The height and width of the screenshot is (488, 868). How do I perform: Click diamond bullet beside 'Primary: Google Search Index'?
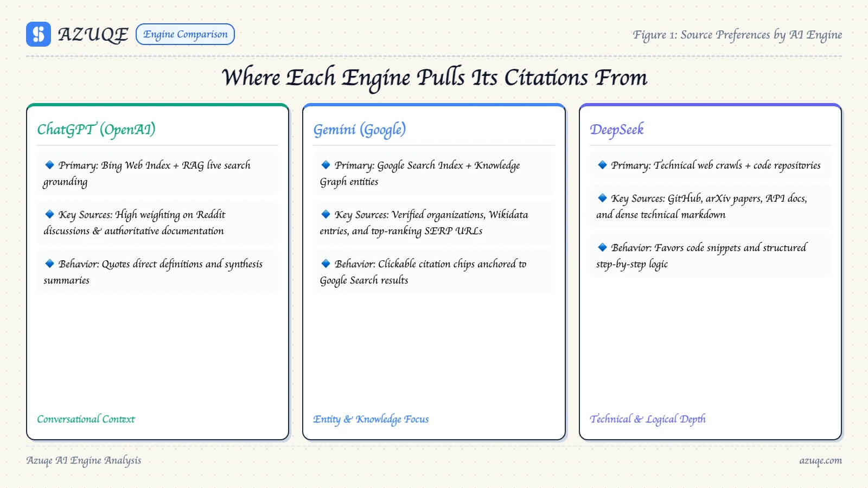pyautogui.click(x=325, y=165)
